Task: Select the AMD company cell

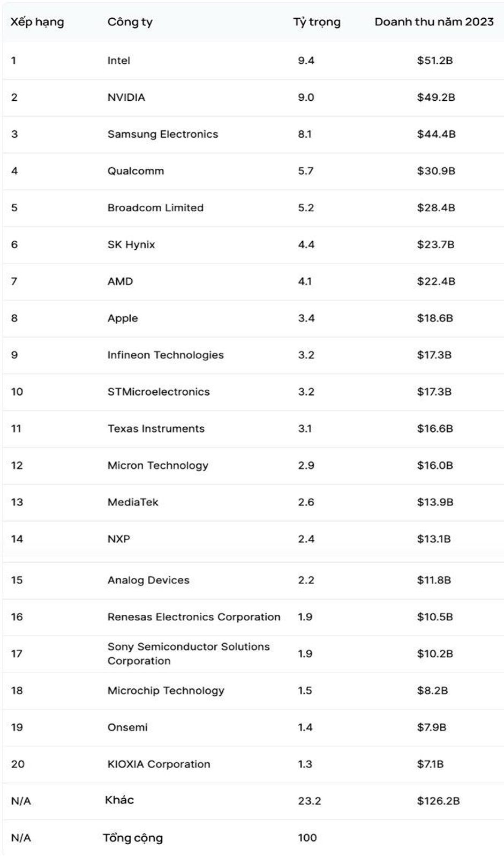Action: pos(120,281)
